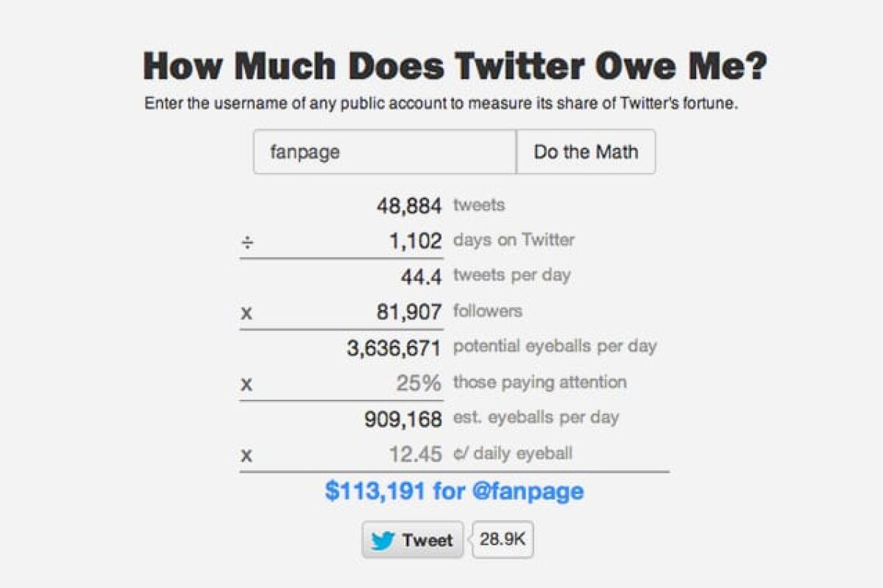The width and height of the screenshot is (883, 588).
Task: Click the division sign beside days on Twitter
Action: point(245,240)
